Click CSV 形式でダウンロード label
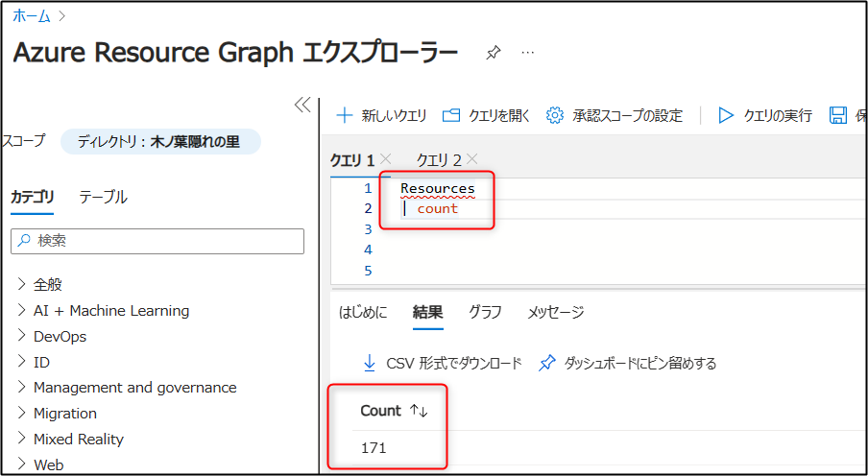Viewport: 868px width, 476px height. pos(454,364)
